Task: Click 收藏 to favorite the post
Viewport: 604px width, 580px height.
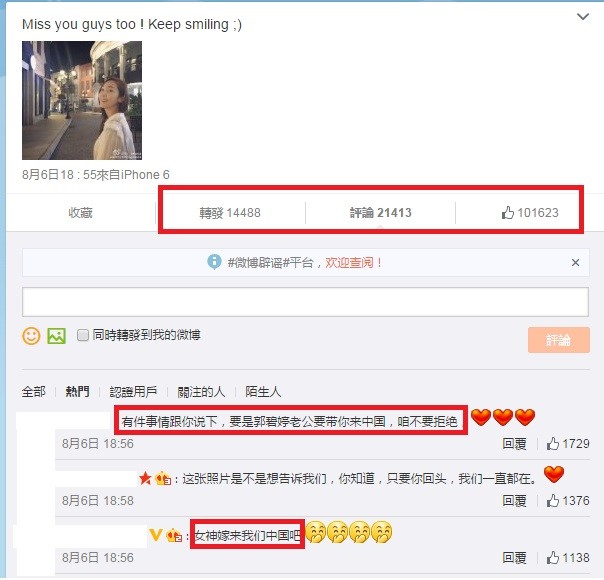Action: click(80, 213)
